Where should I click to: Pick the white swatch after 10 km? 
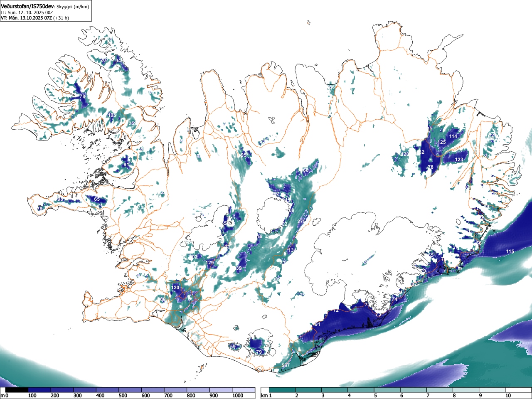519,390
